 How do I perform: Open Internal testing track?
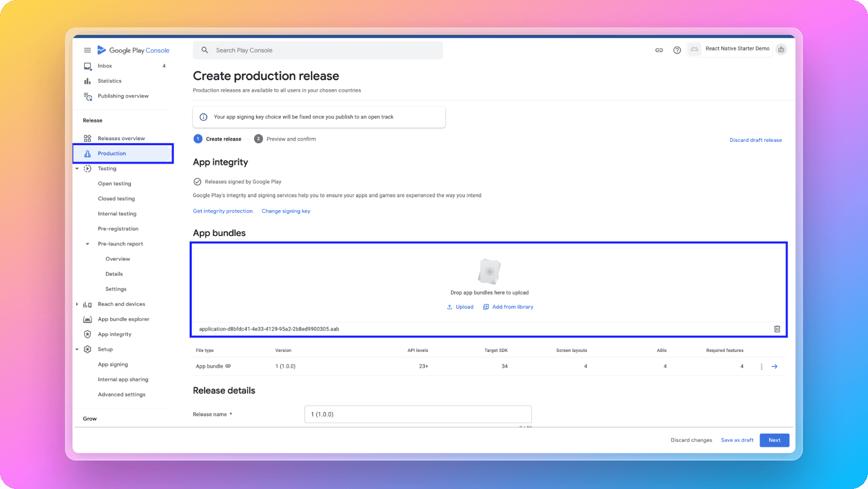point(117,214)
